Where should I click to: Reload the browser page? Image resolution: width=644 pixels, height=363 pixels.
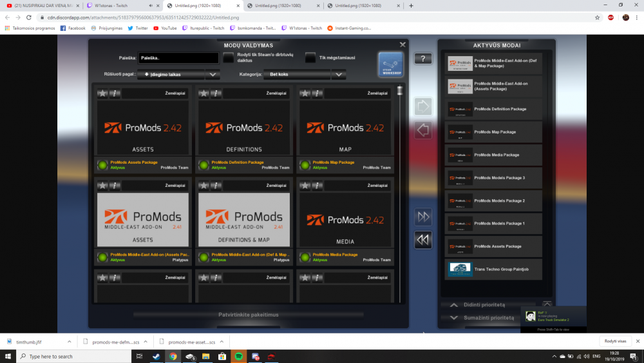29,17
